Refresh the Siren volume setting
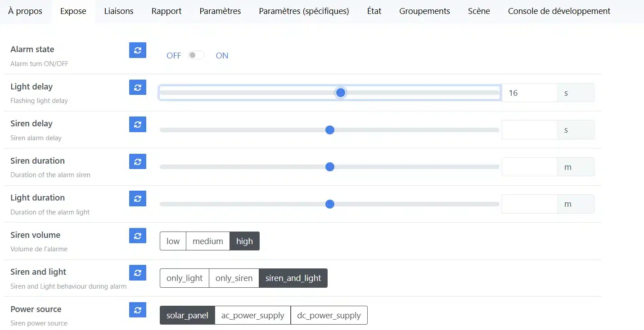644x330 pixels. tap(138, 236)
